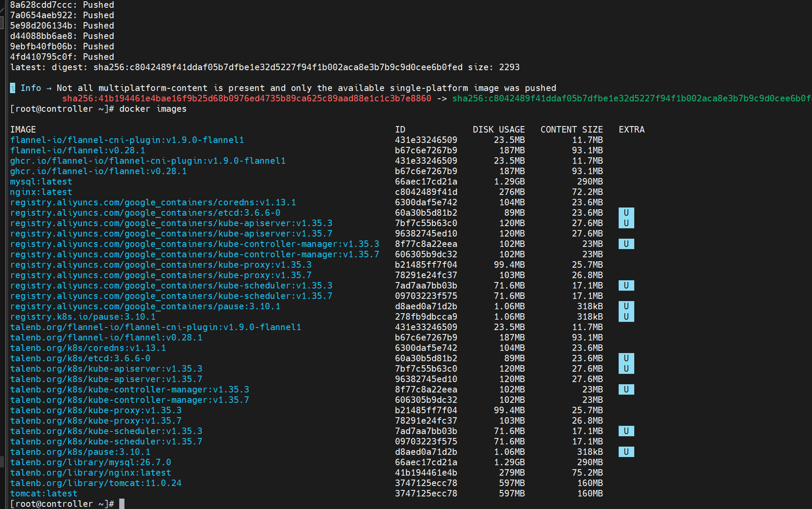Click the green sha256:c8042489 digest
Viewport: 812px width, 509px height.
[632, 98]
